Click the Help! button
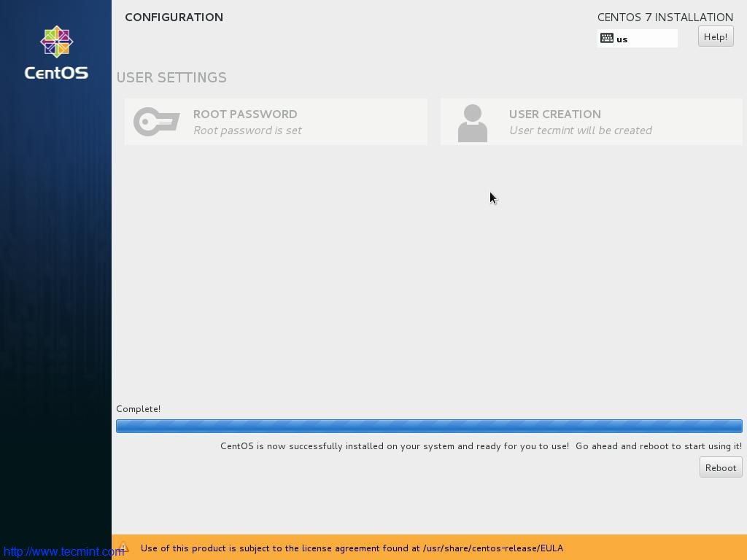 pyautogui.click(x=715, y=36)
